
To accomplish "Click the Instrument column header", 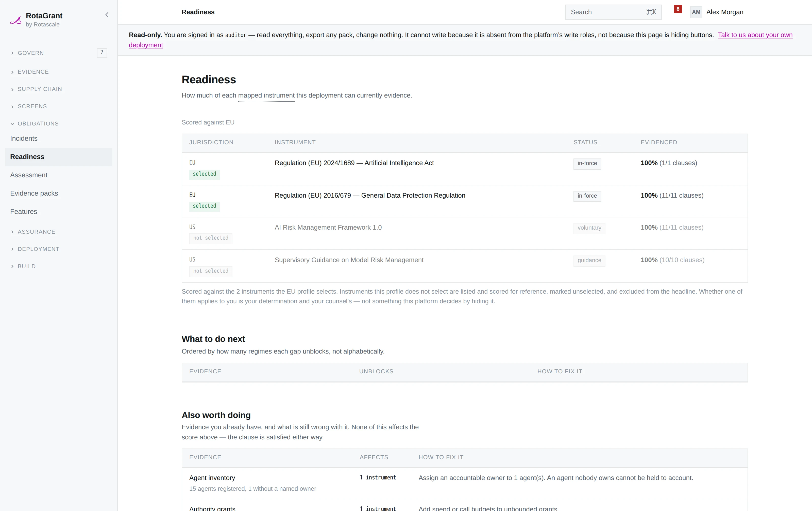I will pos(295,142).
